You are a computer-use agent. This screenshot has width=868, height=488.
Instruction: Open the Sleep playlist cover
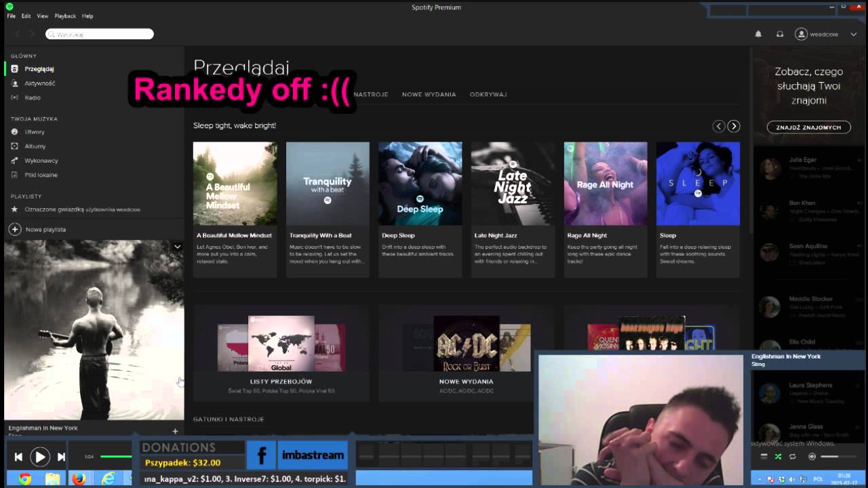[x=698, y=183]
